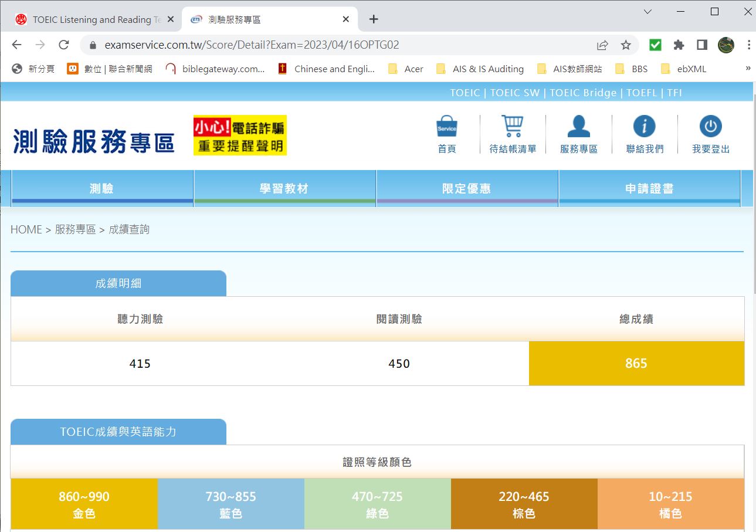Screen dimensions: 756x532
Task: Toggle the browser side panel icon
Action: tap(702, 45)
